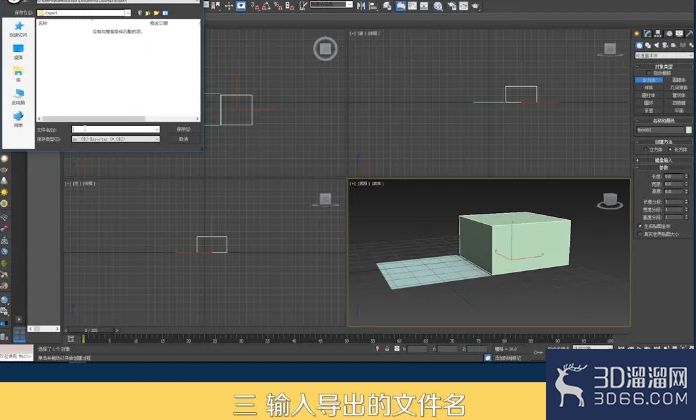Click Desktop in the save dialog sidebar
Image resolution: width=696 pixels, height=420 pixels.
(19, 52)
